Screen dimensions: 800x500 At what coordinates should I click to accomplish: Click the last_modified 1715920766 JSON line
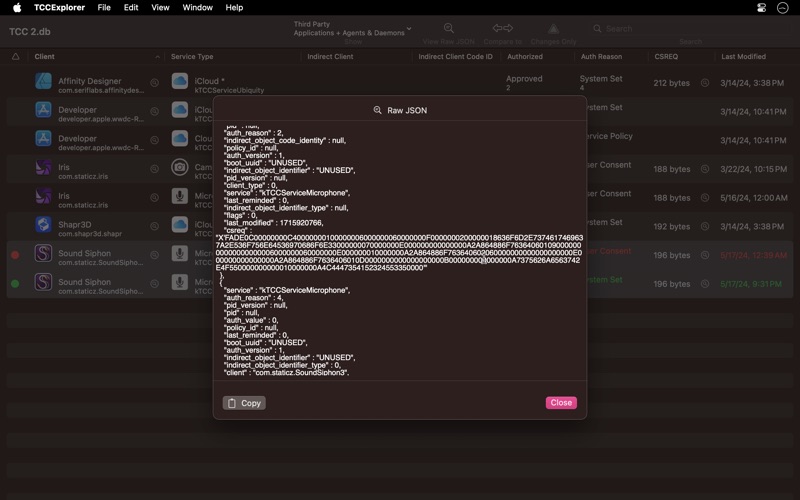273,223
